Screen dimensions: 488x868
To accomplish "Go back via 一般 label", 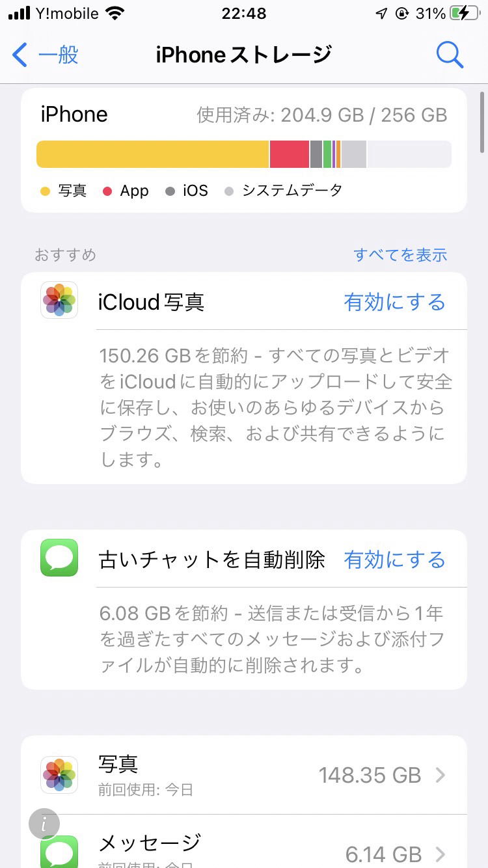I will (x=59, y=55).
